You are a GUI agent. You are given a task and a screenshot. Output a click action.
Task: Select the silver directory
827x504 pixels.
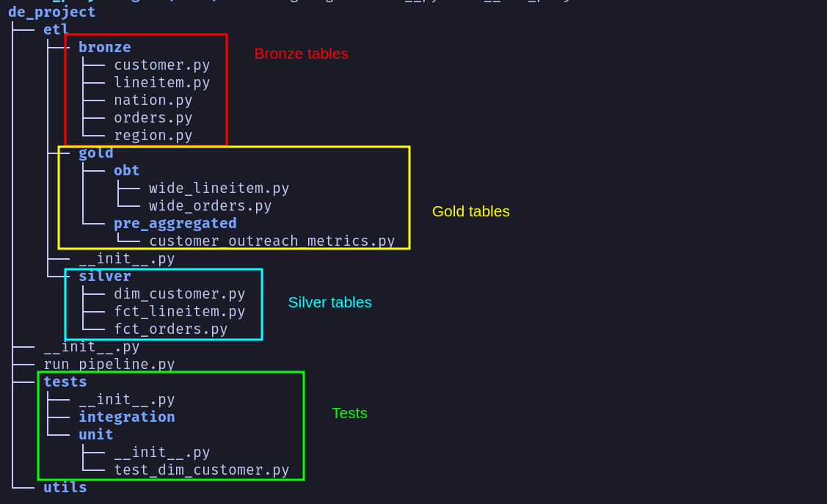click(x=104, y=276)
